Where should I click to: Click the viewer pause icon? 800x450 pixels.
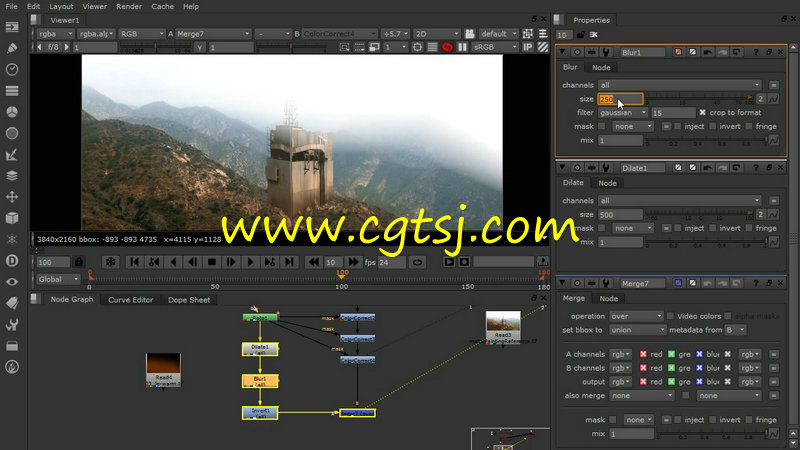coord(462,47)
